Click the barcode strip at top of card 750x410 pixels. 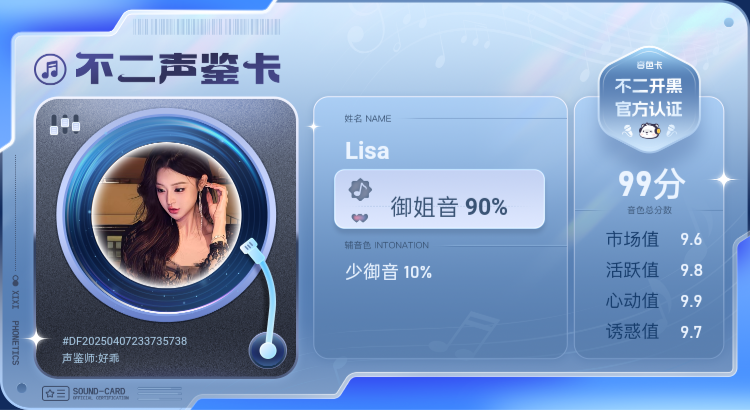pos(206,27)
